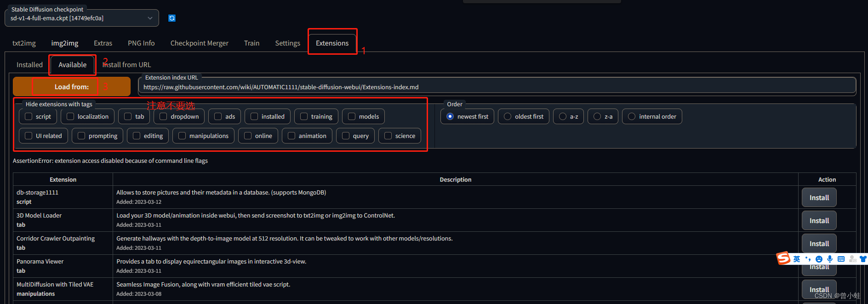The image size is (868, 304).
Task: Open the Install from URL sub-tab
Action: [126, 65]
